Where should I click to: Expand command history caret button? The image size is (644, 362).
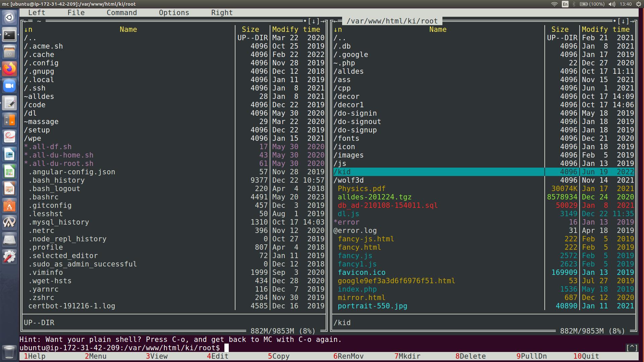coord(632,348)
